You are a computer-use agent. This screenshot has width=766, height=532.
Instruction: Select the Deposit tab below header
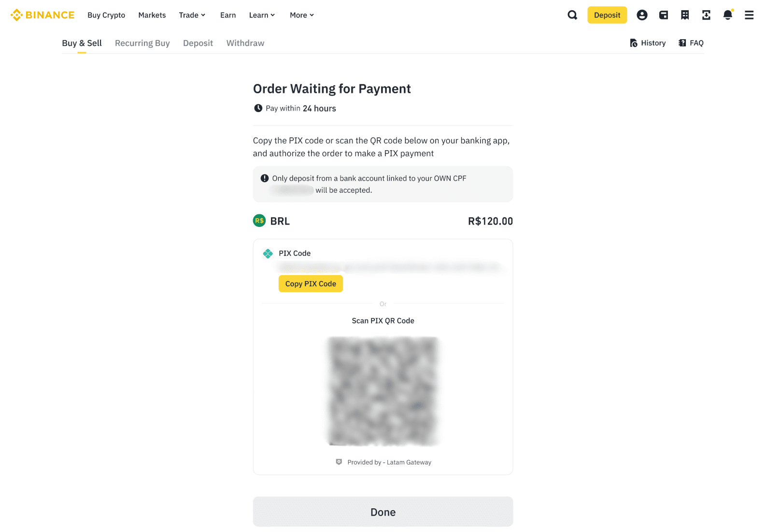[x=198, y=43]
